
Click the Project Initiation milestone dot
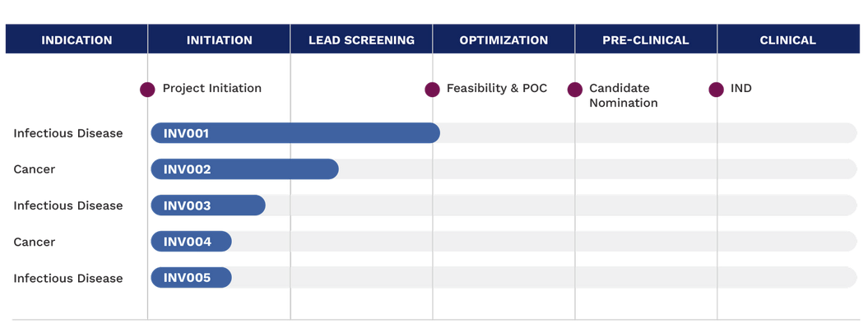[147, 90]
